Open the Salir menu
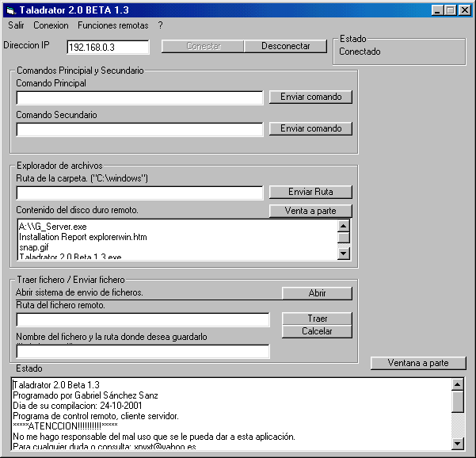Image resolution: width=476 pixels, height=458 pixels. [x=16, y=25]
